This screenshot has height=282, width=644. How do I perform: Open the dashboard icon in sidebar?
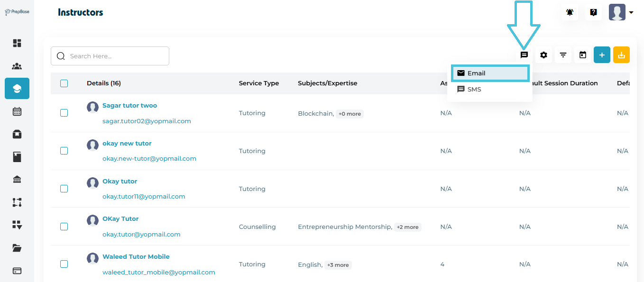coord(17,43)
